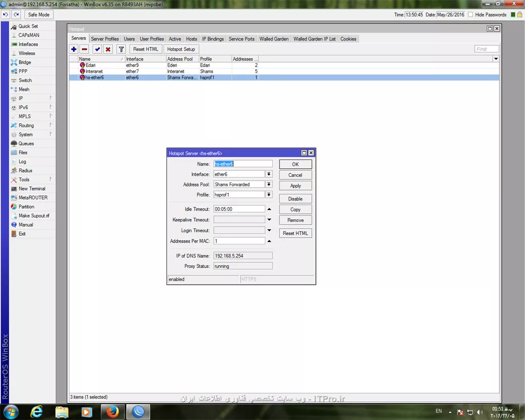
Task: Expand the IPv6 submenu
Action: tap(32, 108)
